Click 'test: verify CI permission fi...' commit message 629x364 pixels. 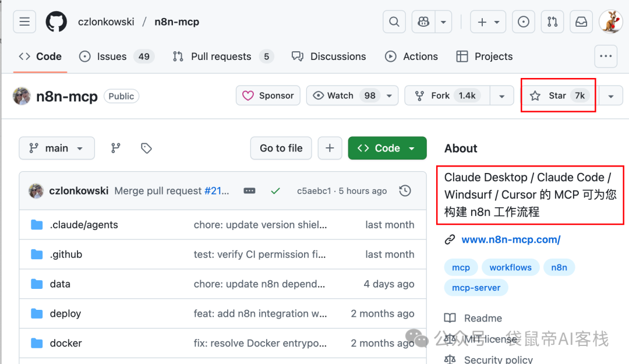260,255
